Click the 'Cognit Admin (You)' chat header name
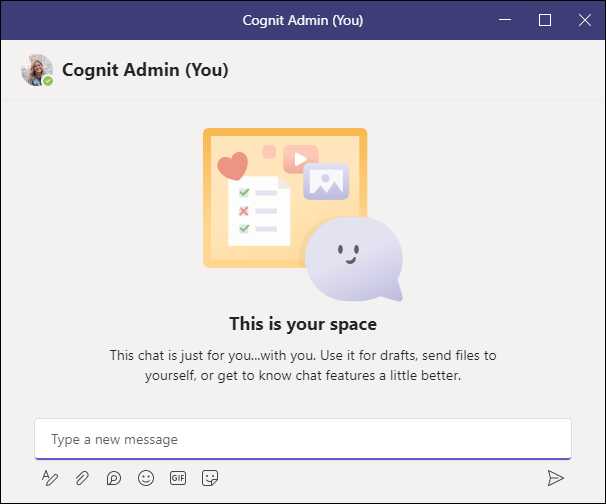Image resolution: width=606 pixels, height=504 pixels. pyautogui.click(x=145, y=70)
